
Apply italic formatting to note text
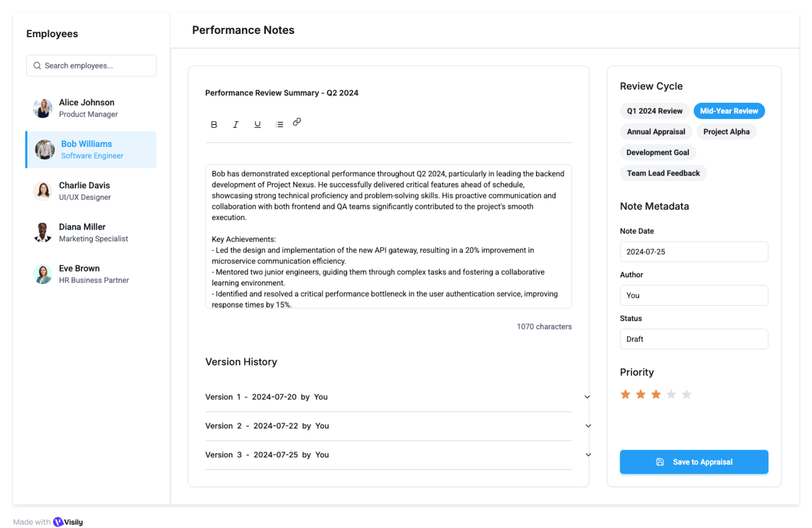pyautogui.click(x=236, y=124)
